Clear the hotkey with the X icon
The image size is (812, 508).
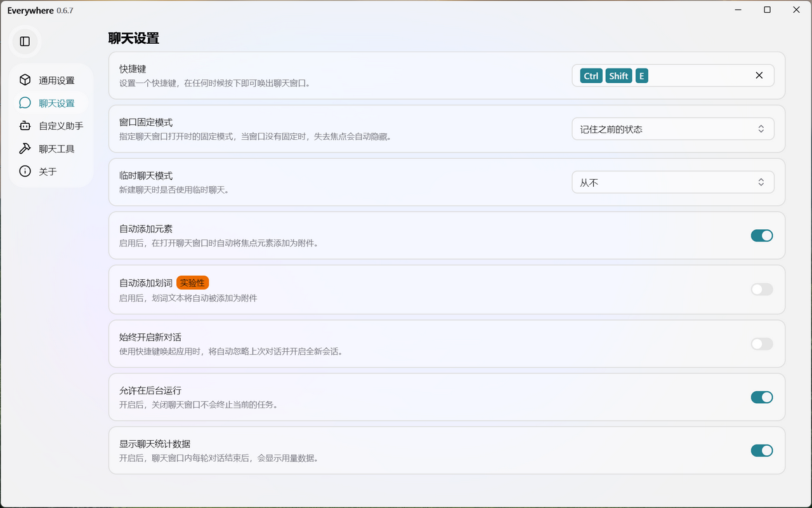coord(759,76)
